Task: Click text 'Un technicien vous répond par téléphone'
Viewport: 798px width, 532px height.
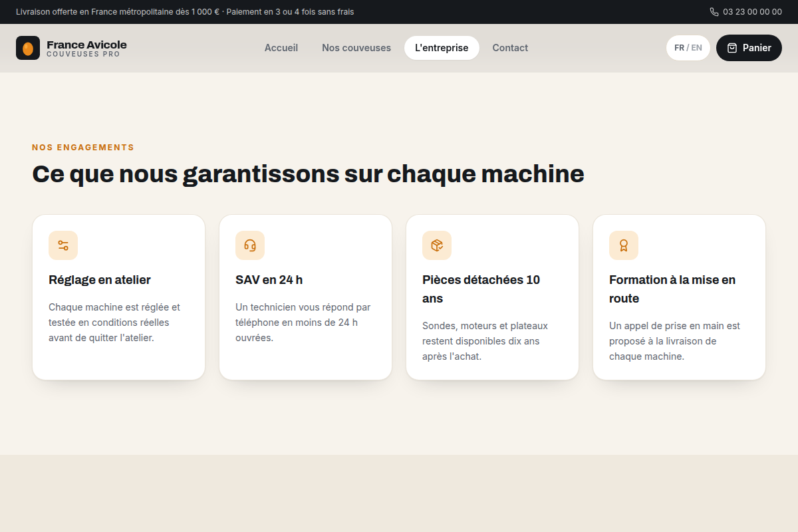Action: point(303,323)
